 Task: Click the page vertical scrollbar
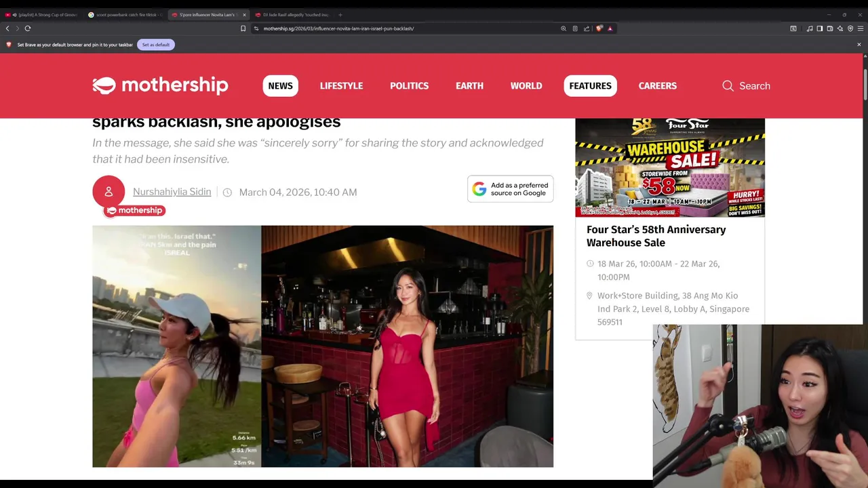[x=865, y=85]
